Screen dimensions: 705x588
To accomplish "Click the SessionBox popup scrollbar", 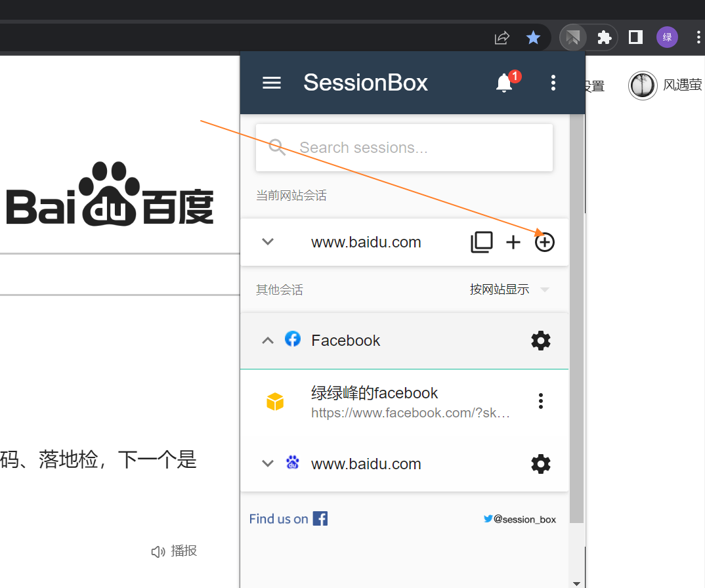I will click(576, 318).
